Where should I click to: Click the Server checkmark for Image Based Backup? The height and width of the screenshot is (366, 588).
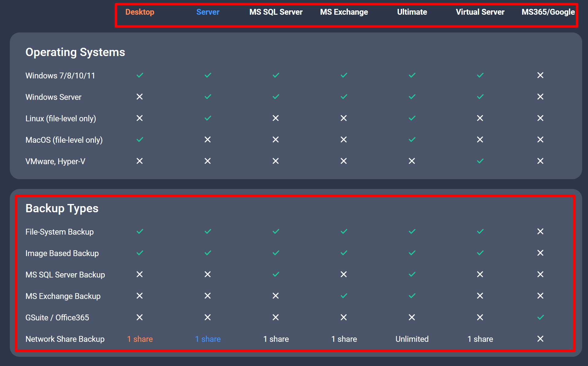click(x=208, y=253)
